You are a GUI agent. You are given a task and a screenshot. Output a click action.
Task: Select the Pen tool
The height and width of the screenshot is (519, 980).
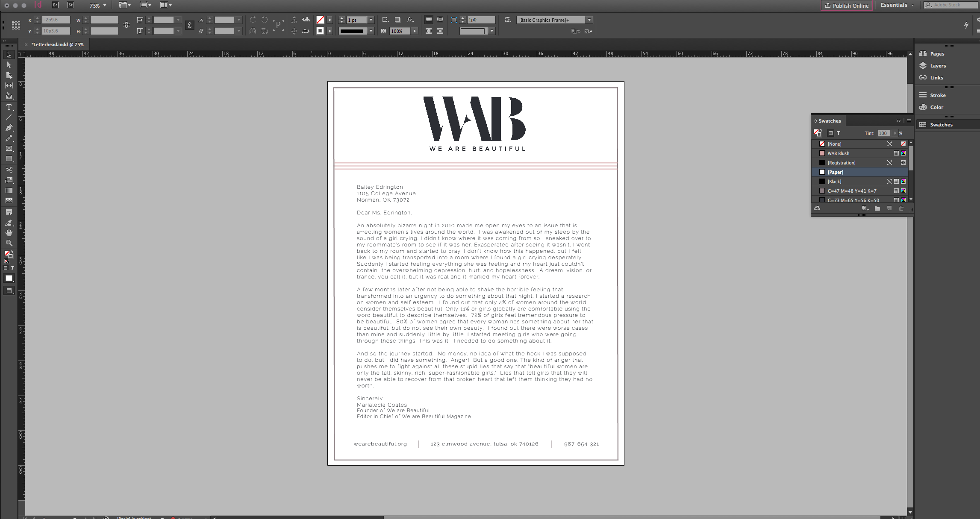pyautogui.click(x=9, y=128)
